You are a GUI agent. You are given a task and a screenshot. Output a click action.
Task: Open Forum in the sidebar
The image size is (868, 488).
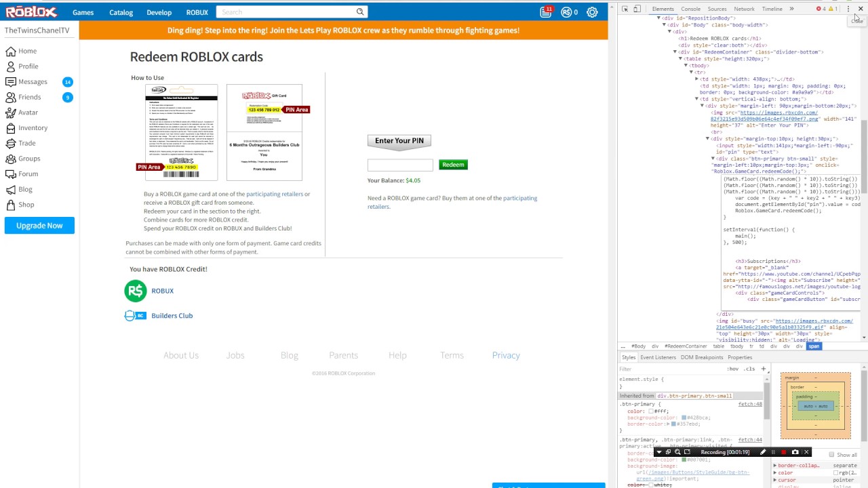(x=22, y=174)
